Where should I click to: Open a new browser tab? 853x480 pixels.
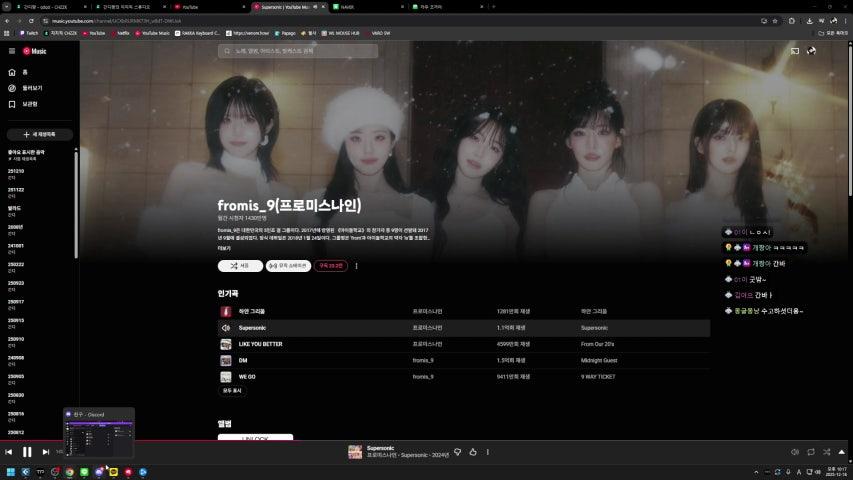pos(494,7)
